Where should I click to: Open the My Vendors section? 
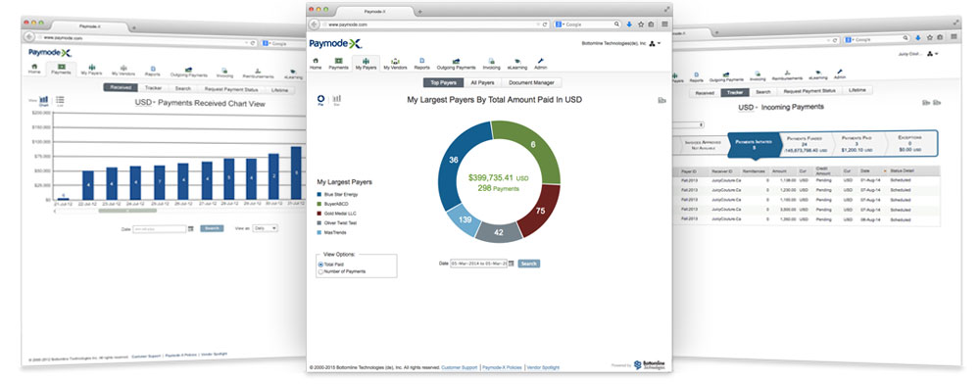click(395, 63)
